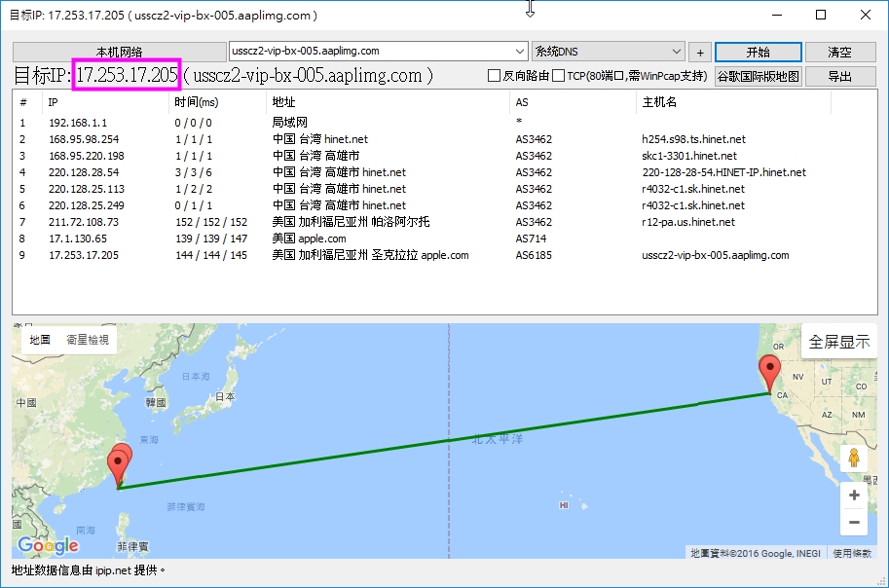889x588 pixels.
Task: Click hostname skc1-3301.hinet.net
Action: 688,156
